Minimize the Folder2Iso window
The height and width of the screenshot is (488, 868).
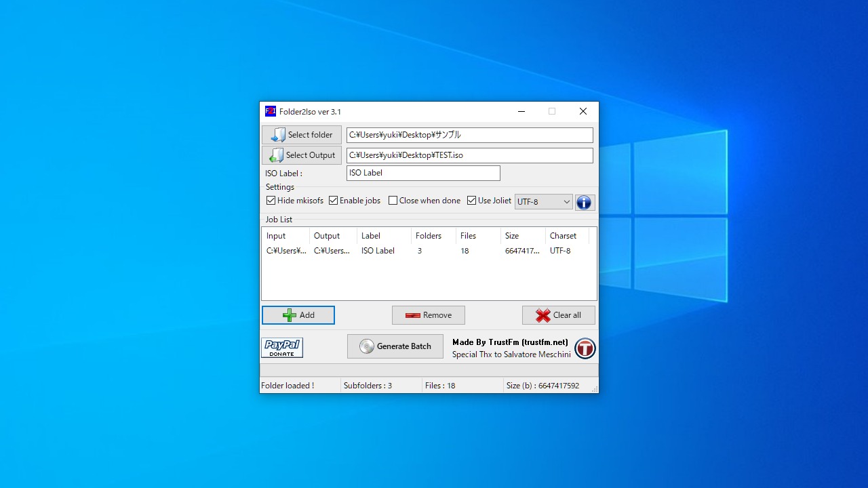[x=521, y=111]
